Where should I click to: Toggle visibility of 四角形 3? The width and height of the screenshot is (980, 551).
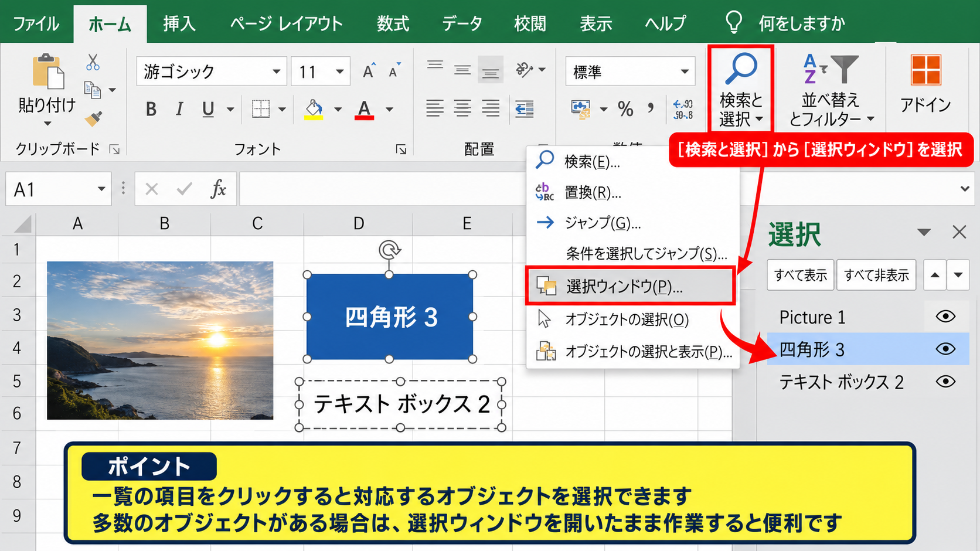(x=945, y=349)
